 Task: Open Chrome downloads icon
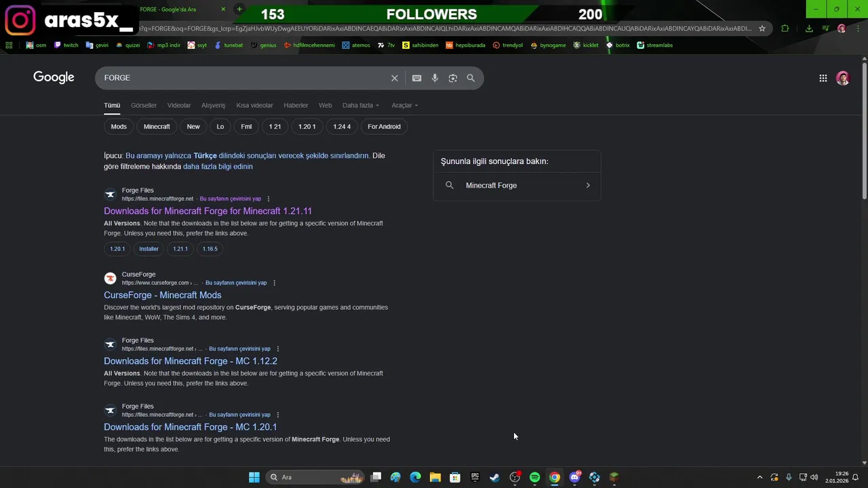pos(809,28)
